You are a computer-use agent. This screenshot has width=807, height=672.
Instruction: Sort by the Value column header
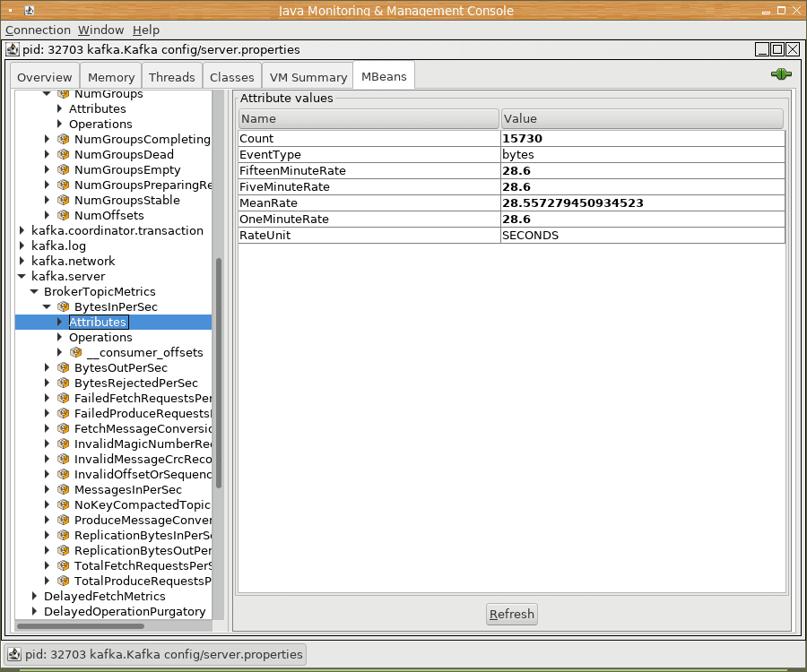pos(642,119)
